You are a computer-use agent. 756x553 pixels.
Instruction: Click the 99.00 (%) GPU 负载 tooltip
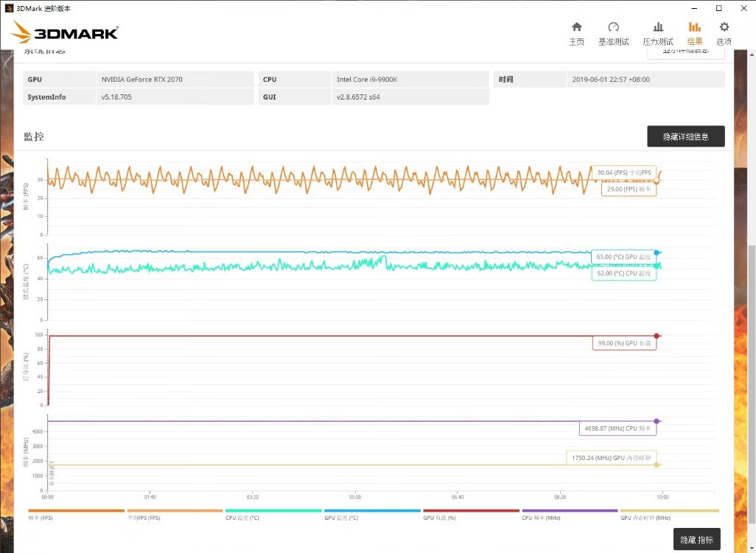click(624, 343)
